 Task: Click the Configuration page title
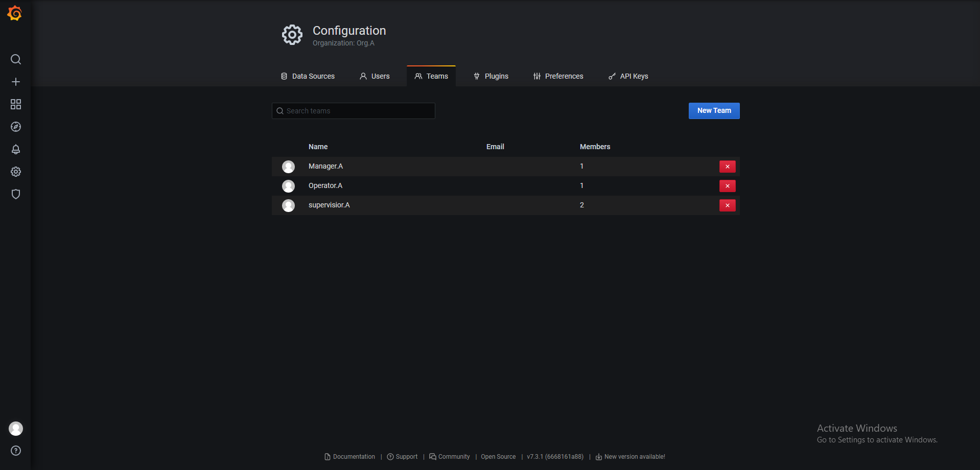click(349, 31)
